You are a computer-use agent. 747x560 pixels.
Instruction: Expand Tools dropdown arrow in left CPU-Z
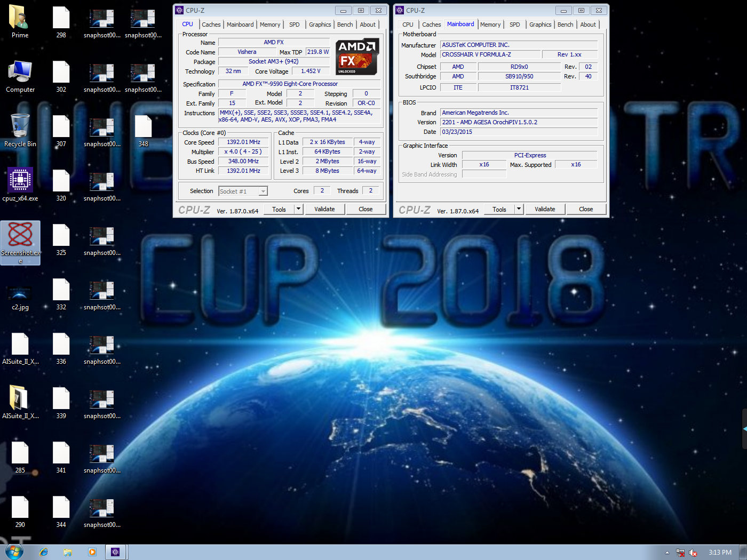299,209
